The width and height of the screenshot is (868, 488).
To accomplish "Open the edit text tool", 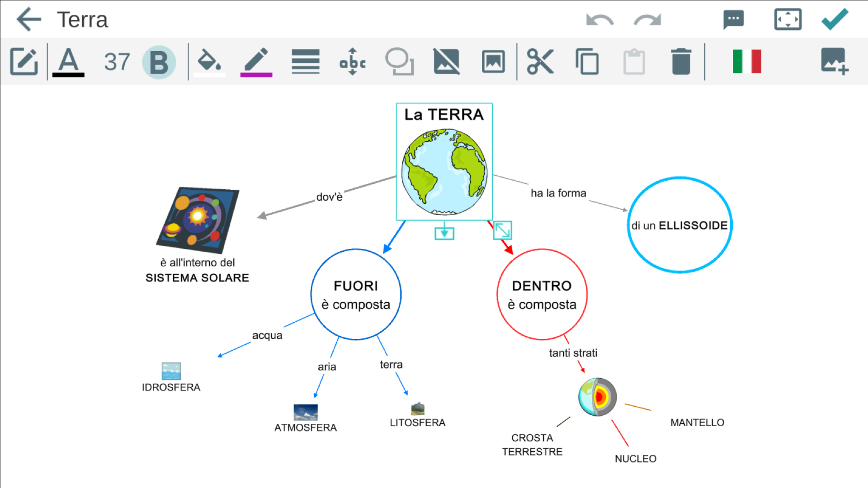I will pos(24,61).
